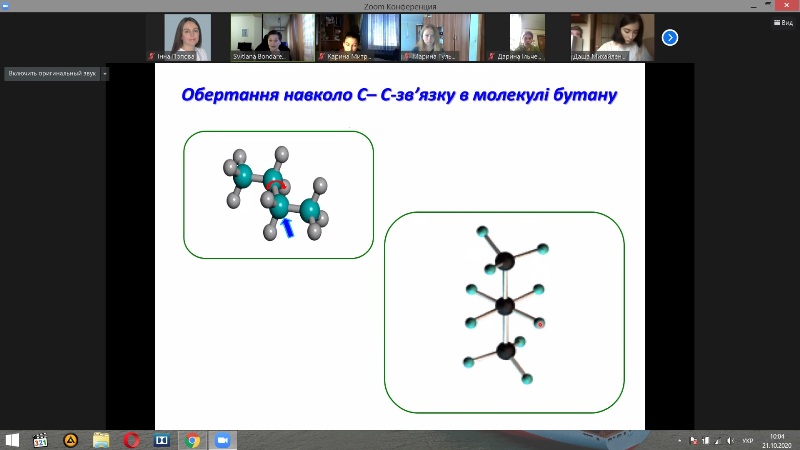Viewport: 800px width, 450px height.
Task: Select Карина Митр participant video
Action: pos(357,38)
